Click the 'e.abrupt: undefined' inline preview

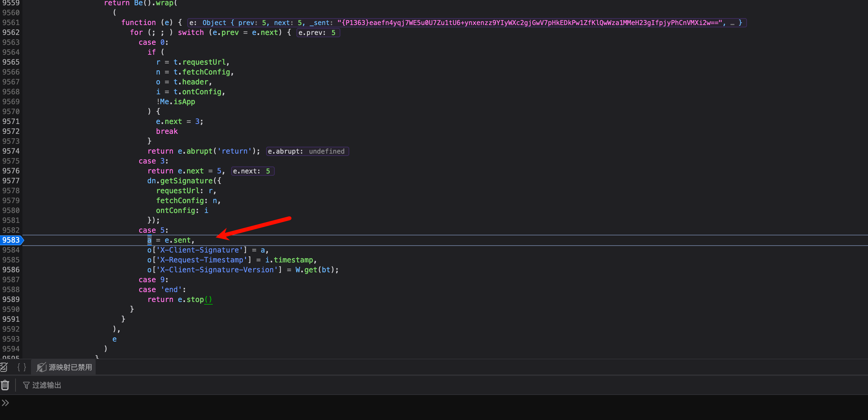click(307, 151)
